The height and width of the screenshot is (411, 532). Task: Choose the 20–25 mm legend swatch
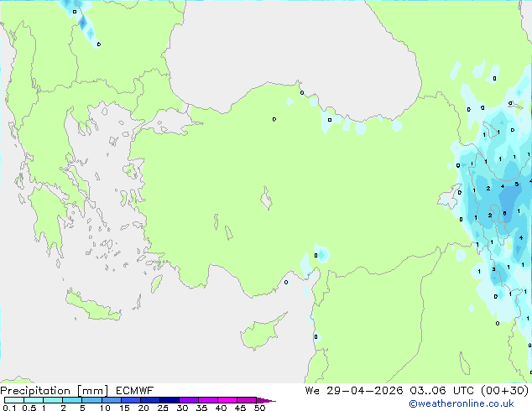click(149, 400)
